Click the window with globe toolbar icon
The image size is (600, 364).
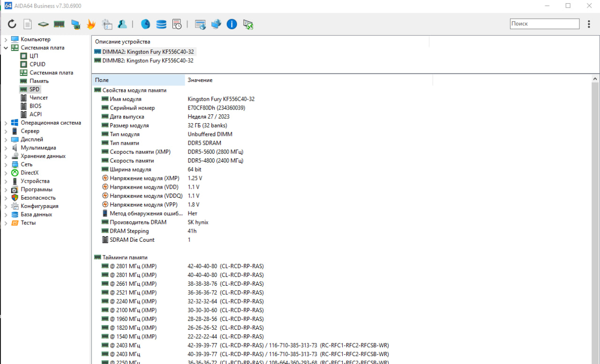200,24
